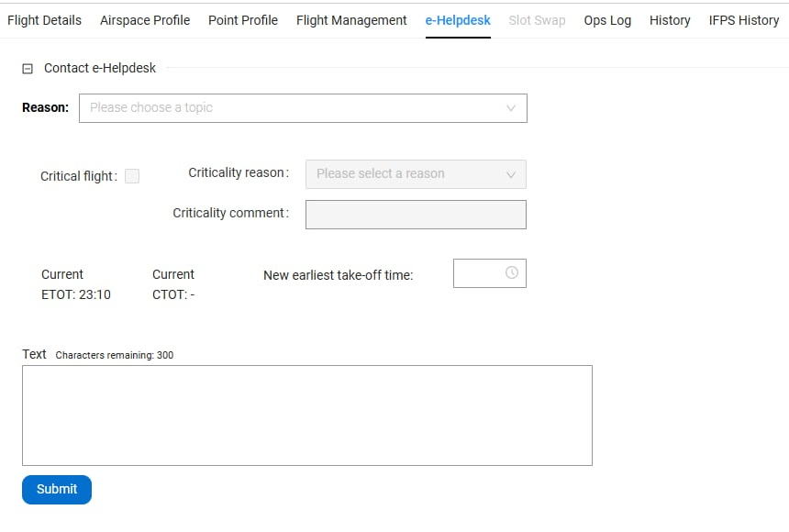Switch to the Flight Details tab
This screenshot has height=532, width=789.
pos(44,20)
